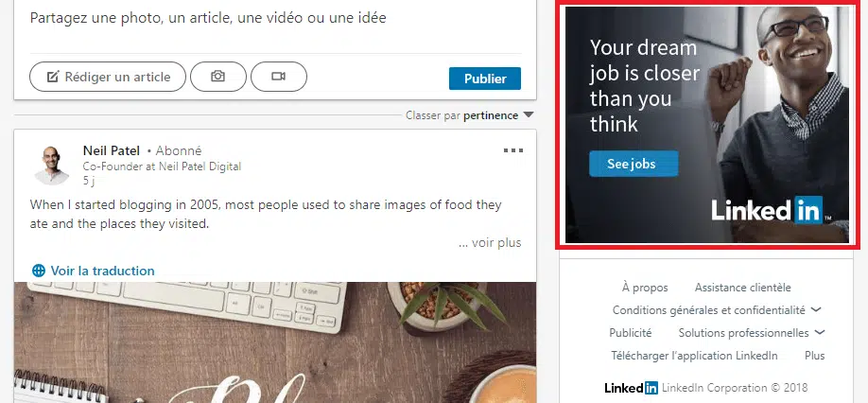Open the three-dot menu on Neil Patel's post

[513, 150]
